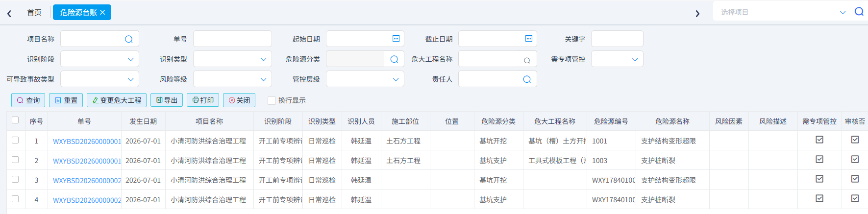Open the 可导致事故类型 dropdown
The image size is (868, 214).
[99, 79]
